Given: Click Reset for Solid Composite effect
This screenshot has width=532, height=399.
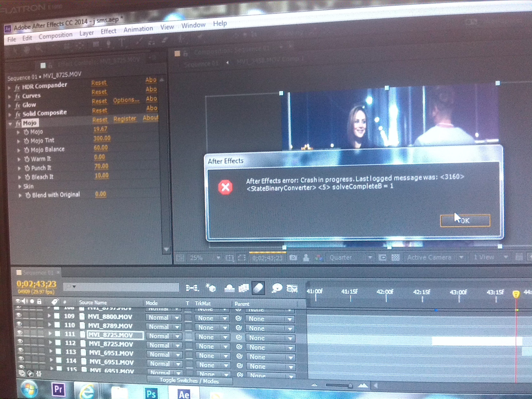Looking at the screenshot, I should (100, 111).
